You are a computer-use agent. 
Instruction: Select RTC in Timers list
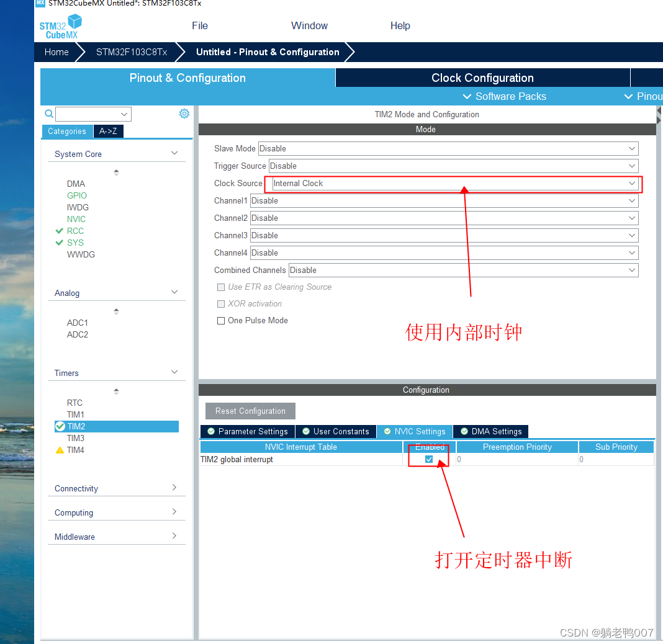pyautogui.click(x=74, y=403)
